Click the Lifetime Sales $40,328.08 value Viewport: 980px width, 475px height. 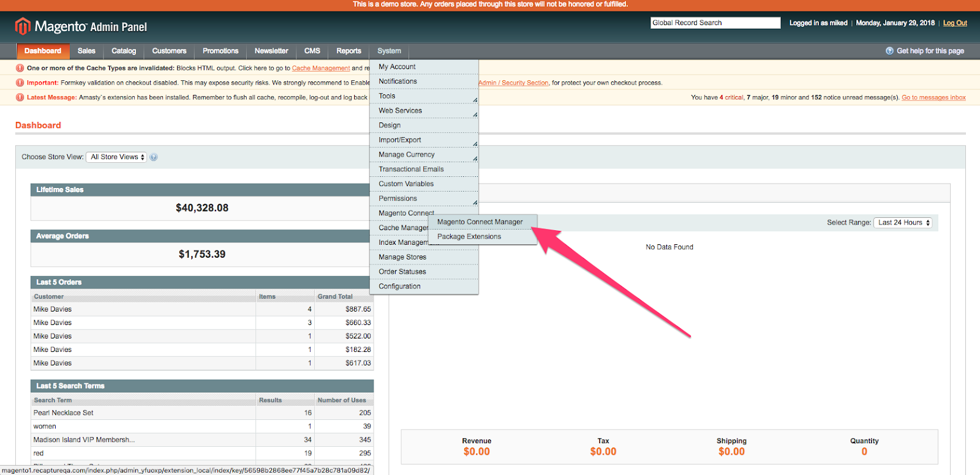click(x=202, y=208)
